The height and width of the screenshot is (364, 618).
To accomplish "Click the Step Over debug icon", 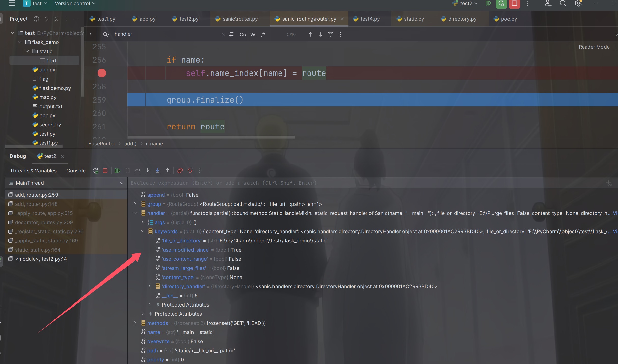I will (x=138, y=171).
